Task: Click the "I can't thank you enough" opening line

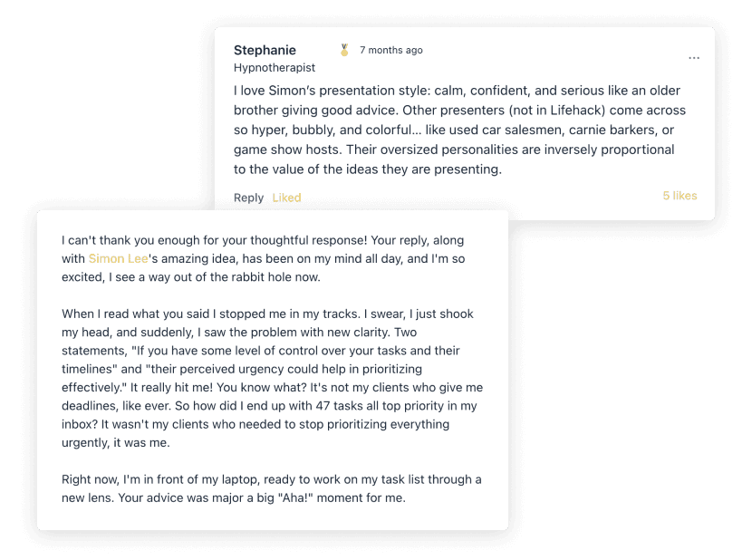Action: (181, 241)
